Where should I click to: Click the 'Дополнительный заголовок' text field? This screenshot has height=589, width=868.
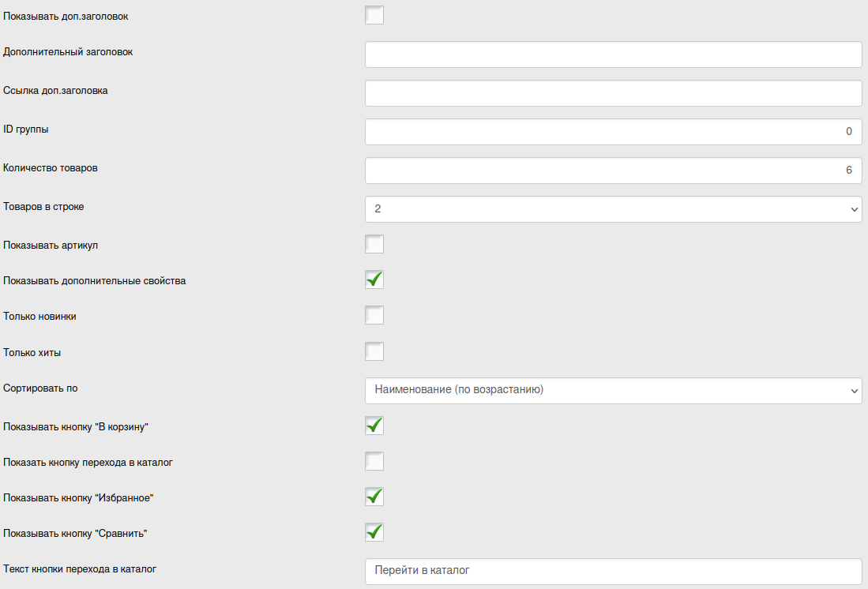613,54
